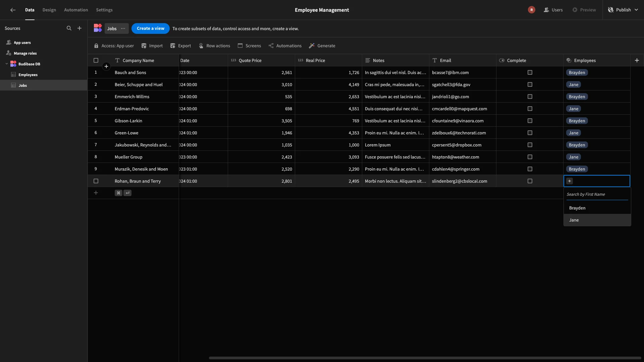Open the Employees table in sidebar
The height and width of the screenshot is (362, 644).
point(44,75)
